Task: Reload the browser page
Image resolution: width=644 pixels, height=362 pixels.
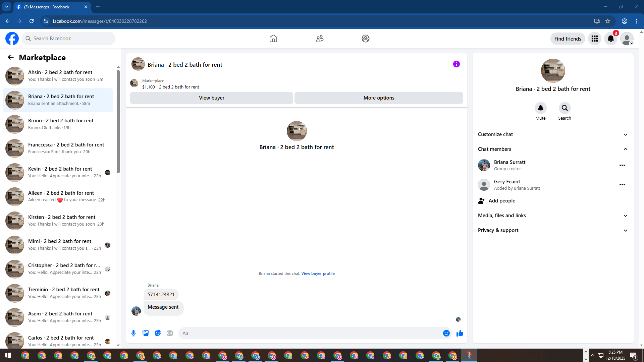Action: tap(32, 21)
